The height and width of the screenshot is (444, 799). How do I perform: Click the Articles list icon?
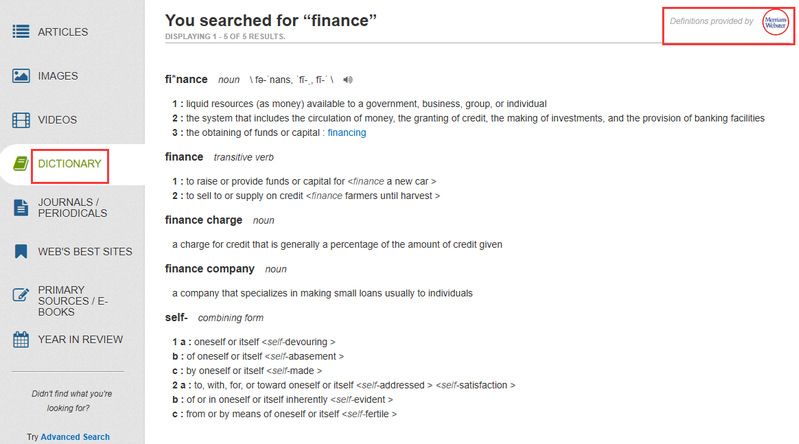coord(21,31)
